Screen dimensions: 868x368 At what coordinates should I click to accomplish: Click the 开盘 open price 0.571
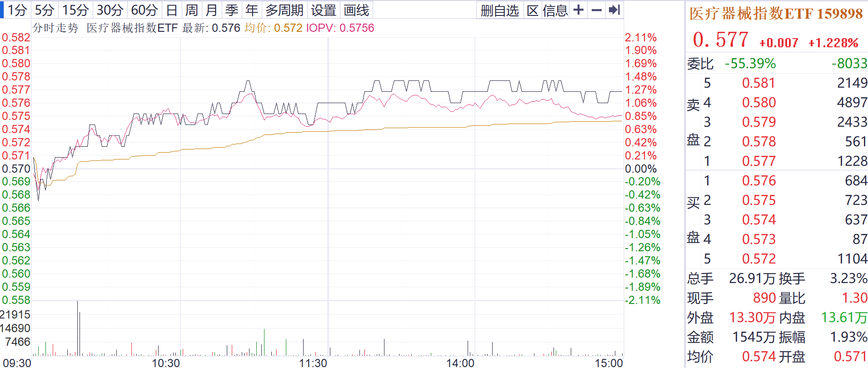tap(850, 356)
